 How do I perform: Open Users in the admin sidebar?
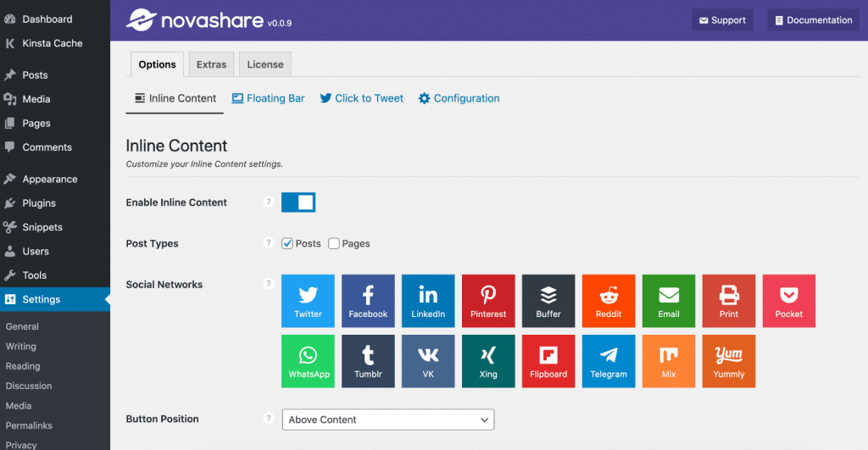click(55, 252)
